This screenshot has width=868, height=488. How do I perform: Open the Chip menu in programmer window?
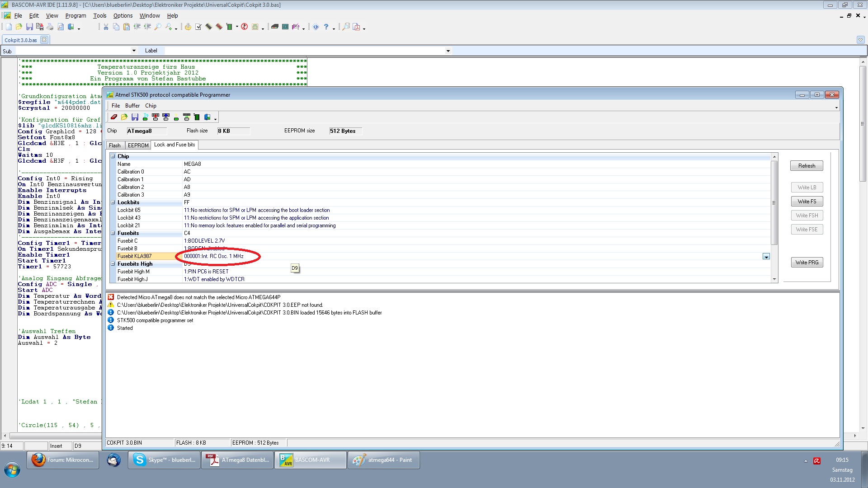(151, 106)
